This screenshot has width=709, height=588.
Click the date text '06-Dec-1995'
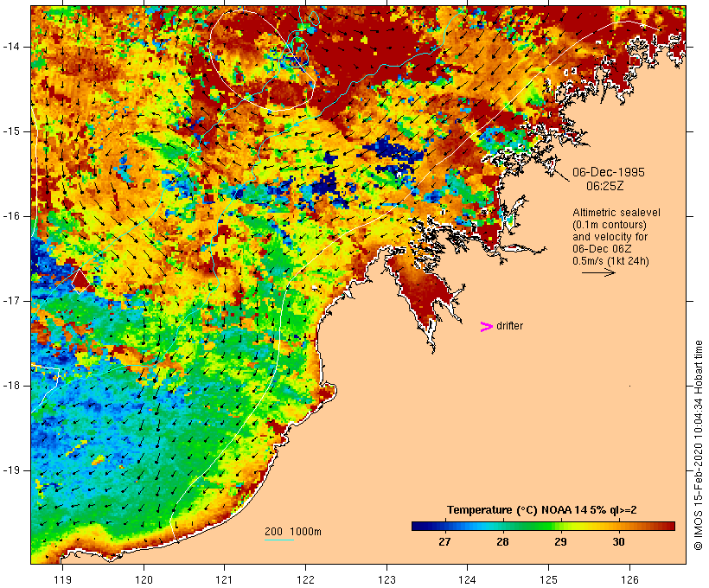[608, 172]
